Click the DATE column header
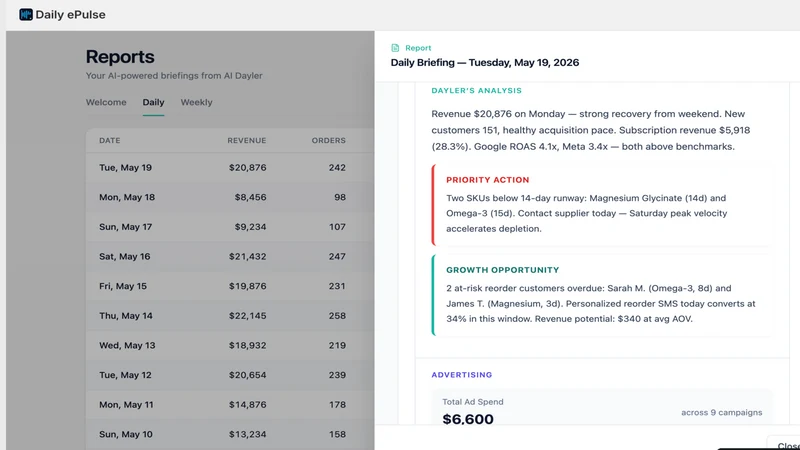800x450 pixels. [x=110, y=140]
